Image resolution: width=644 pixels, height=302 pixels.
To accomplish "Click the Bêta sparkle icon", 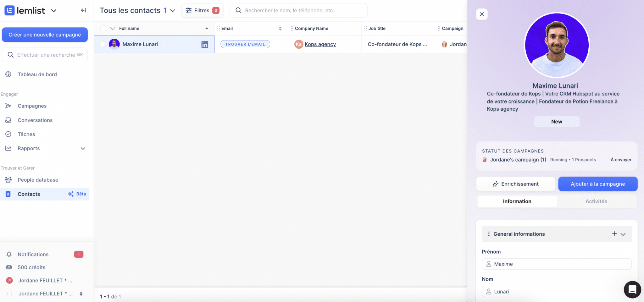I will click(x=71, y=194).
